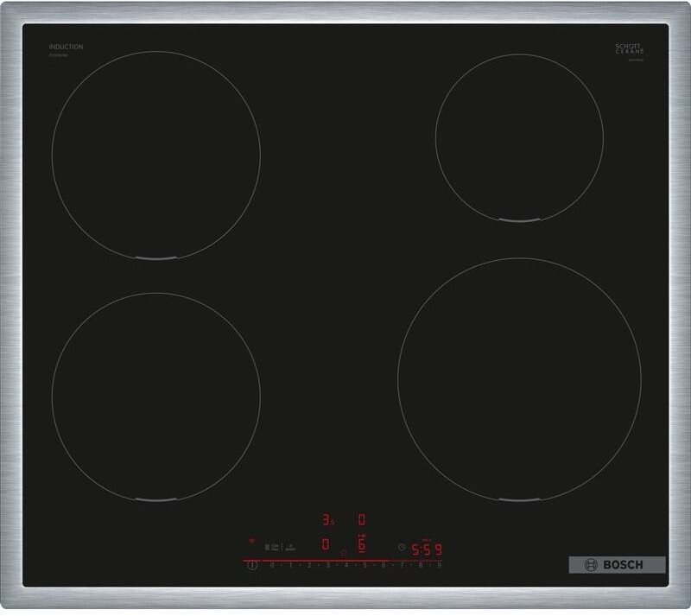Touch the rear-left cooking zone circle
This screenshot has width=691, height=616.
[155, 155]
